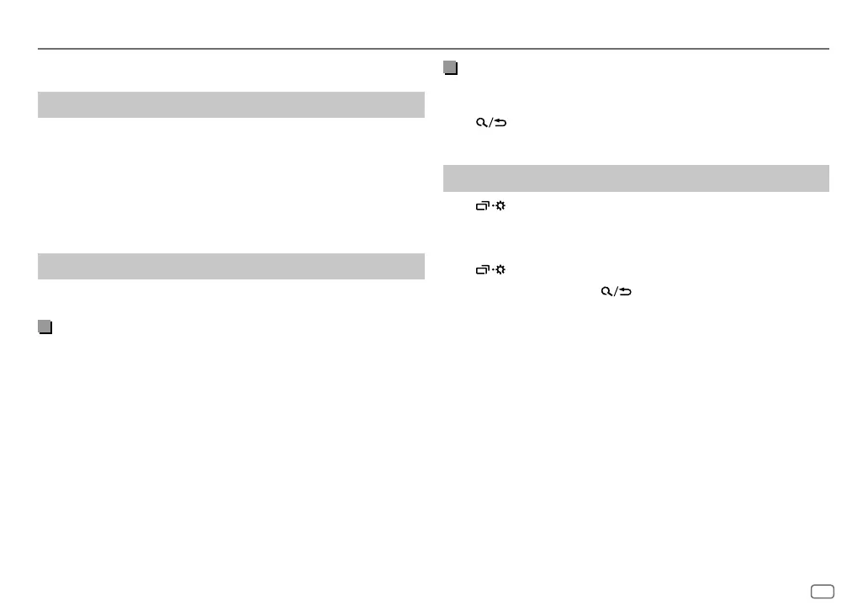Collapse the gray header bar in right column
Image resolution: width=868 pixels, height=611 pixels.
[x=636, y=178]
